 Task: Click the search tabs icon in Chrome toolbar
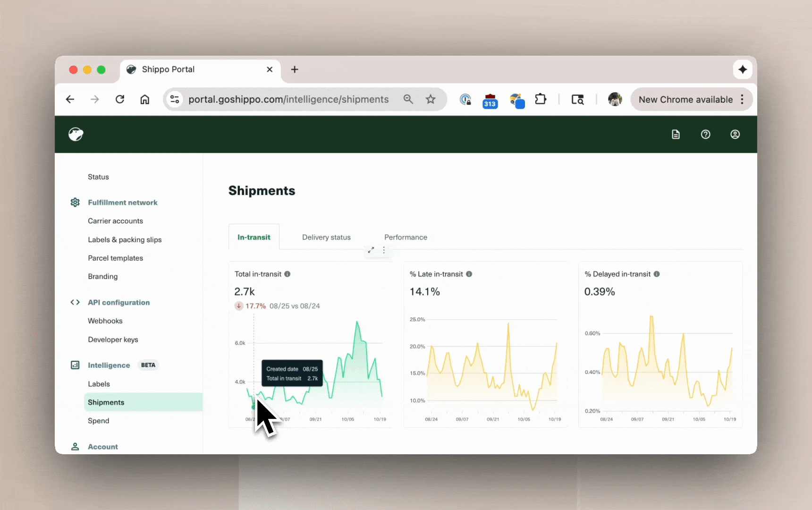coord(577,99)
